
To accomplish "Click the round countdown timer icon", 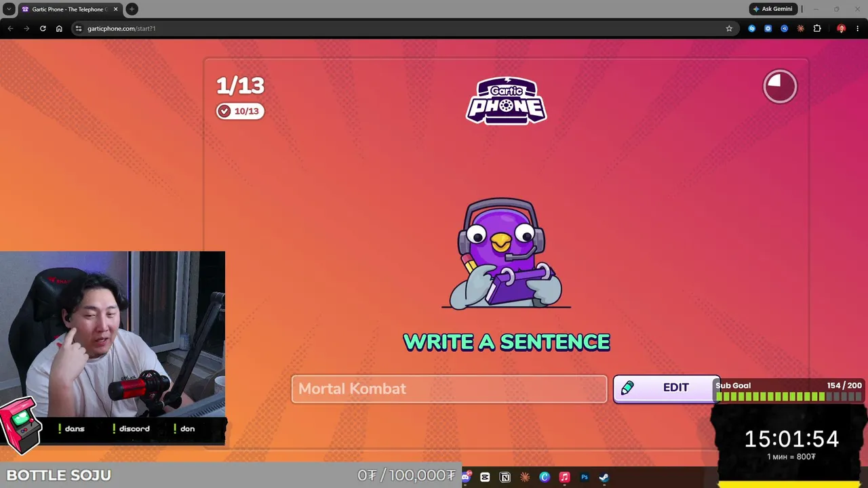I will [x=780, y=86].
